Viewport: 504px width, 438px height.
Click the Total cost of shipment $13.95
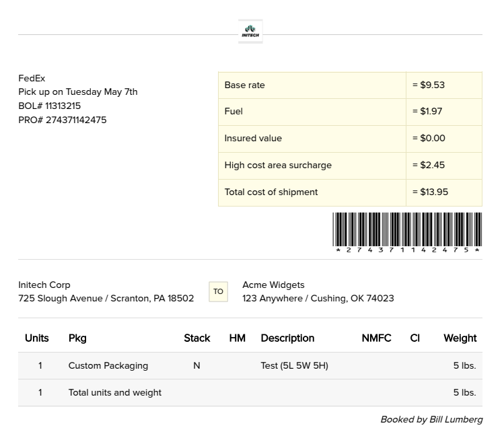tap(434, 192)
